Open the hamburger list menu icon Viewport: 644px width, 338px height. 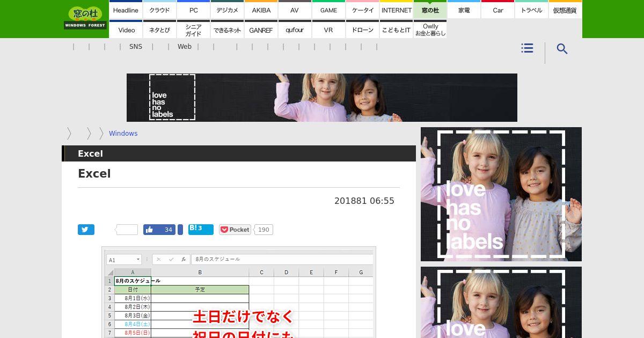tap(527, 48)
